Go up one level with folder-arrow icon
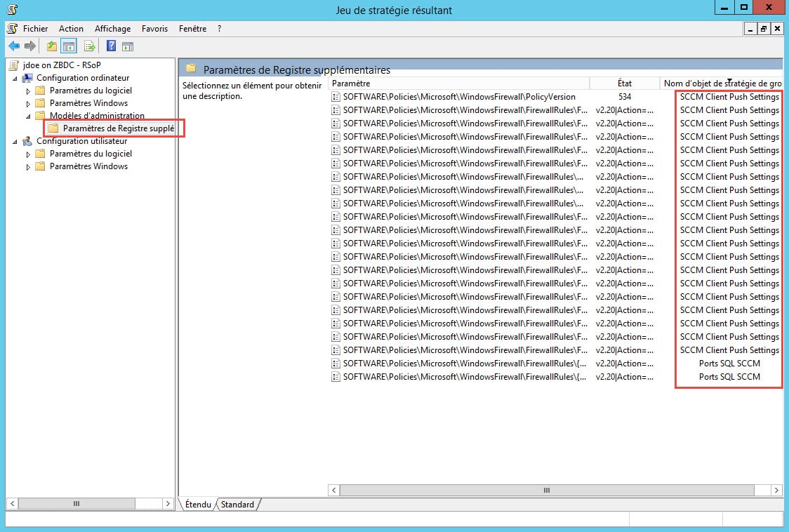 (x=51, y=46)
